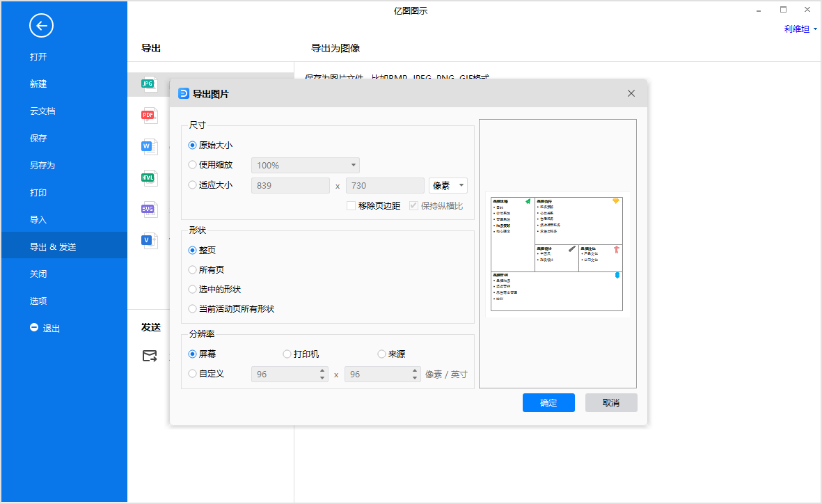Select 屏幕 resolution option
This screenshot has width=822, height=504.
click(x=192, y=354)
